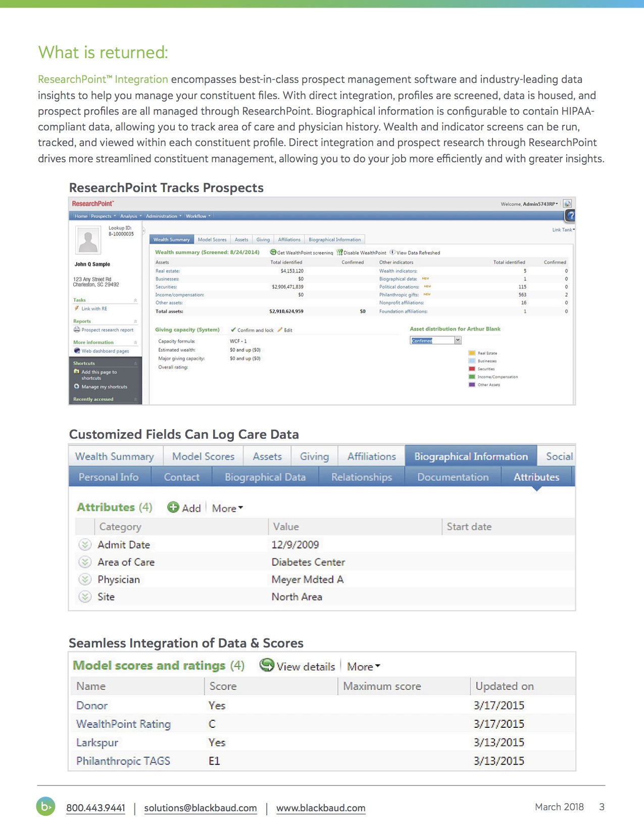Click the Manage my shortcuts gear icon
The height and width of the screenshot is (834, 644).
click(77, 386)
